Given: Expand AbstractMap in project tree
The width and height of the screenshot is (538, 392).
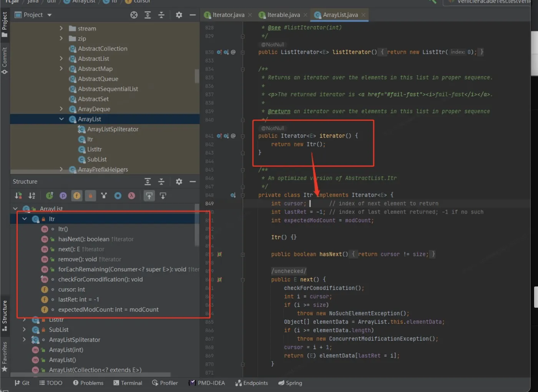Looking at the screenshot, I should coord(61,68).
